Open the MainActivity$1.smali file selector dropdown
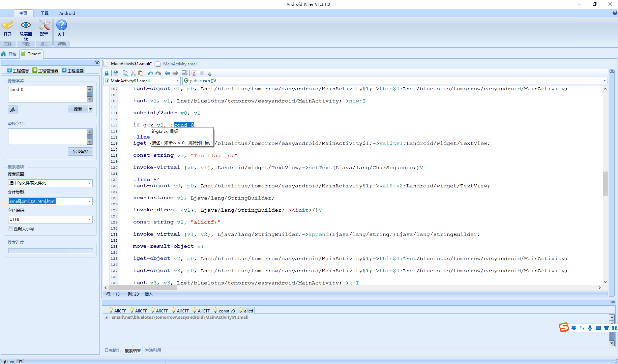Image resolution: width=618 pixels, height=364 pixels. pos(177,81)
